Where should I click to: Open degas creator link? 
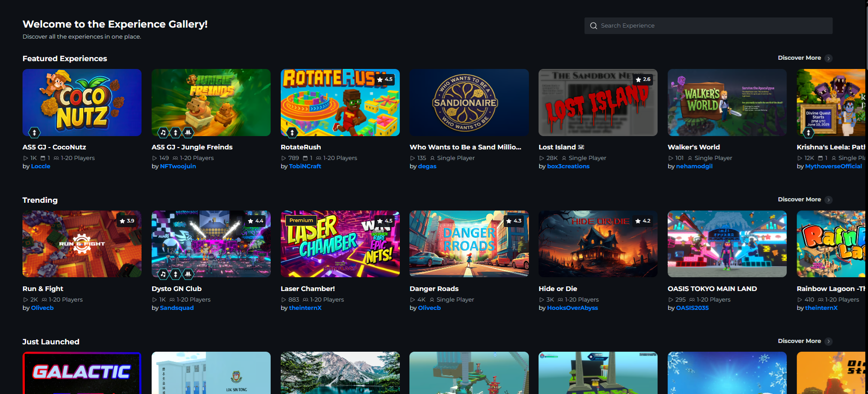click(x=427, y=166)
